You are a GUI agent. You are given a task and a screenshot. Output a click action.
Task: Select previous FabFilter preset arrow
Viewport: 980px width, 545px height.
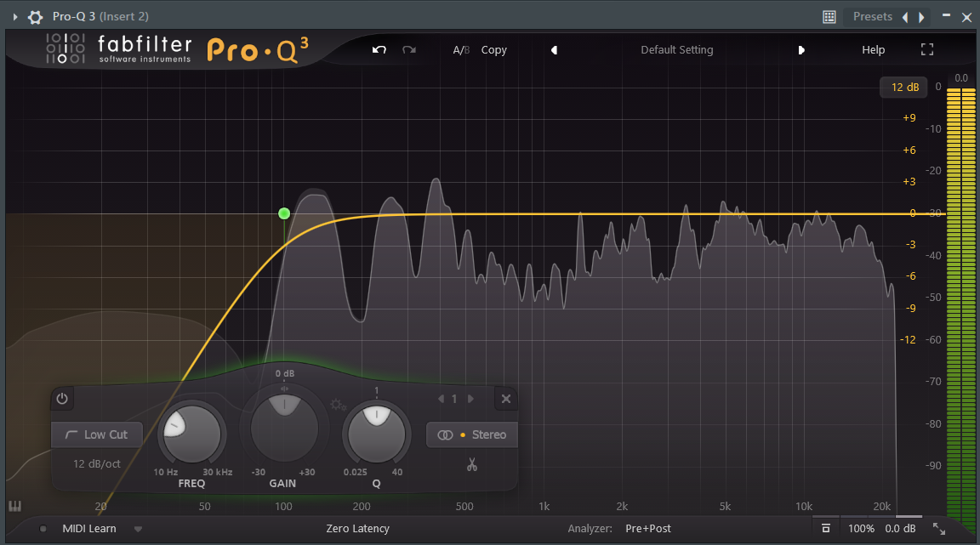click(554, 50)
